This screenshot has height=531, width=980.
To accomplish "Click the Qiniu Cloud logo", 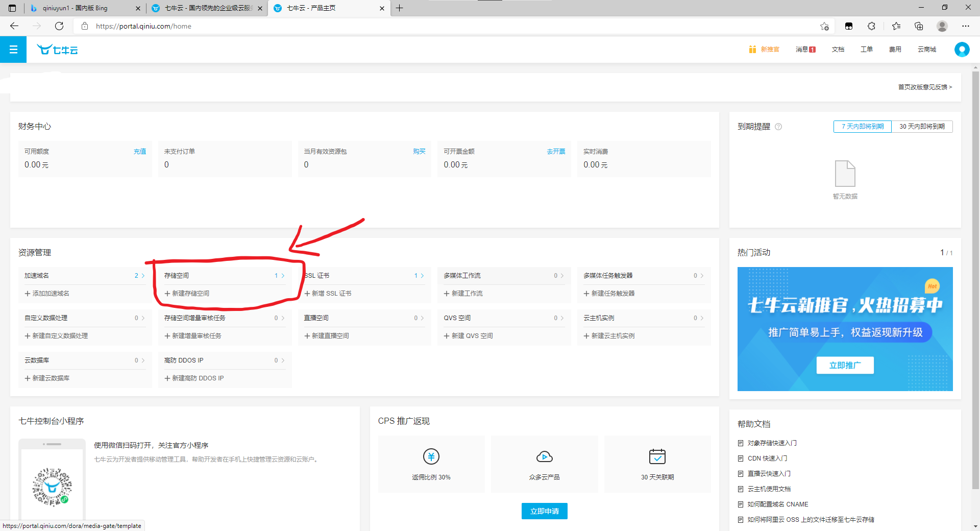I will click(57, 50).
